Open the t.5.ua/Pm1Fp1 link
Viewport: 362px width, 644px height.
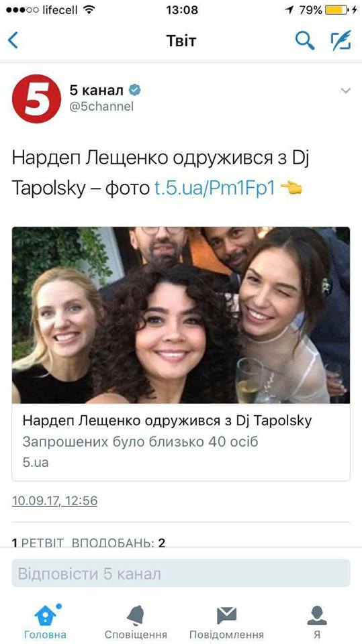pos(214,188)
